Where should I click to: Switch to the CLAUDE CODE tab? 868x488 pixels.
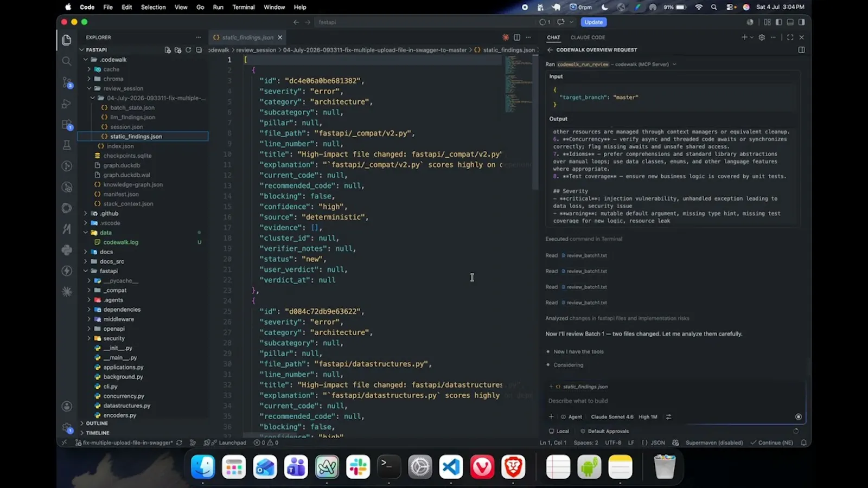tap(588, 37)
